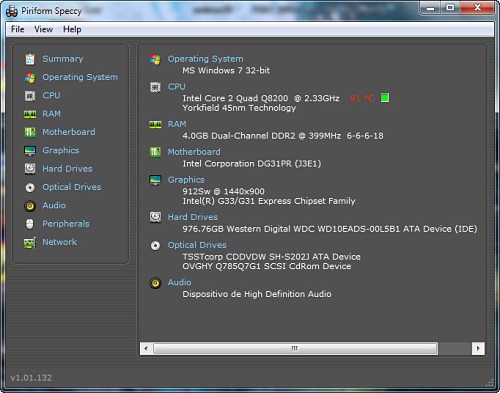This screenshot has width=500, height=393.
Task: Maximize the Speccy window
Action: (450, 8)
